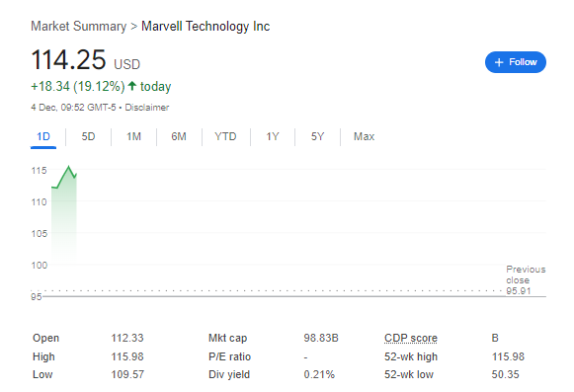Viewport: 574px width, 392px height.
Task: Select the YTD range tab
Action: (225, 136)
